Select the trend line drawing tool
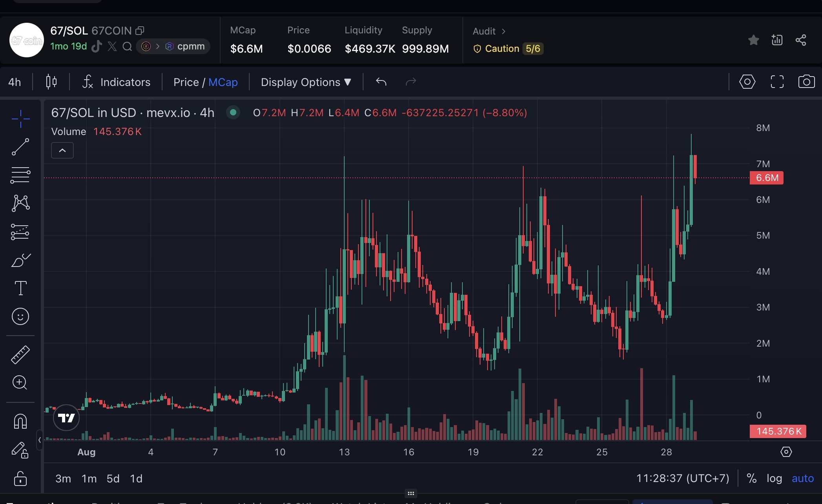The height and width of the screenshot is (504, 822). pos(20,147)
